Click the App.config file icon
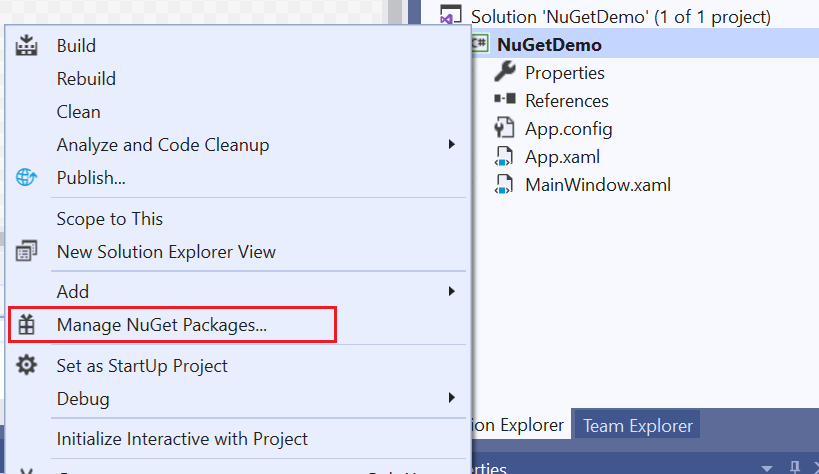The image size is (819, 474). tap(505, 128)
